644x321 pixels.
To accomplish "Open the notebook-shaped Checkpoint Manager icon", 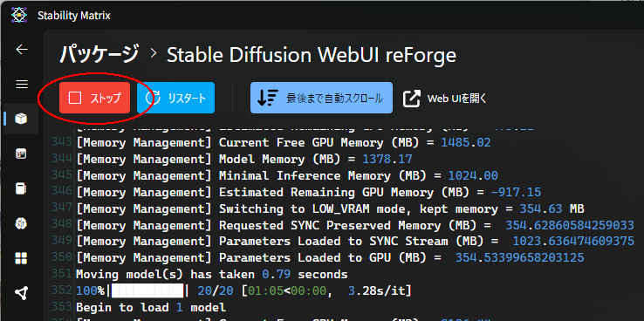I will point(21,188).
